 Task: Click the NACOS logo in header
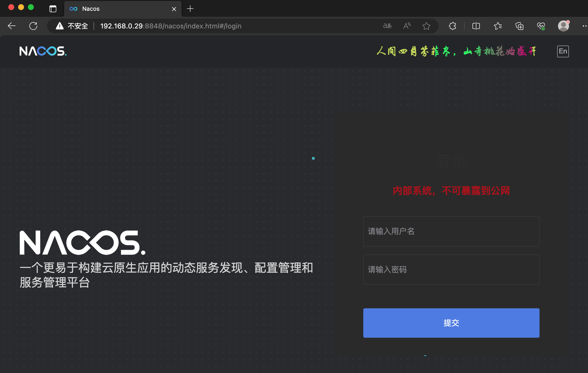tap(43, 51)
